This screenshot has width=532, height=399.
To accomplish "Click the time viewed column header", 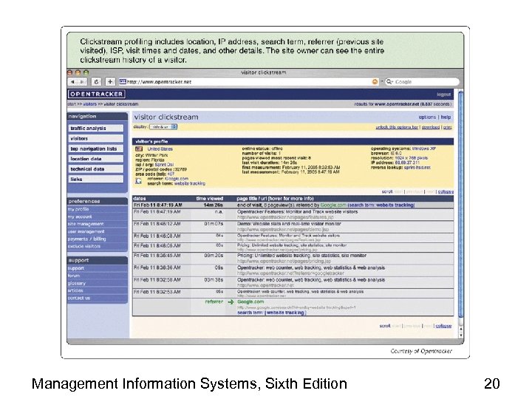I will pos(210,199).
